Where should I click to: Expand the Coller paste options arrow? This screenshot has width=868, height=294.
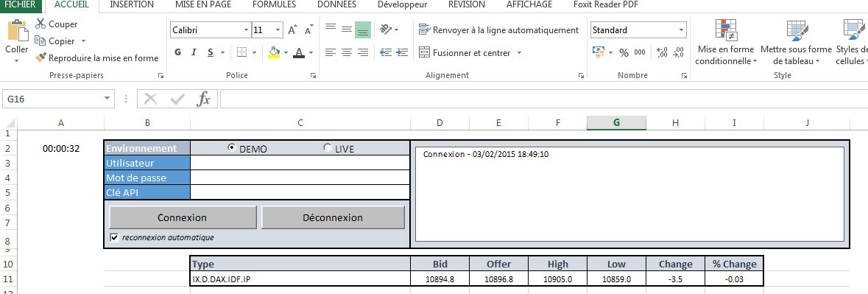tap(17, 60)
